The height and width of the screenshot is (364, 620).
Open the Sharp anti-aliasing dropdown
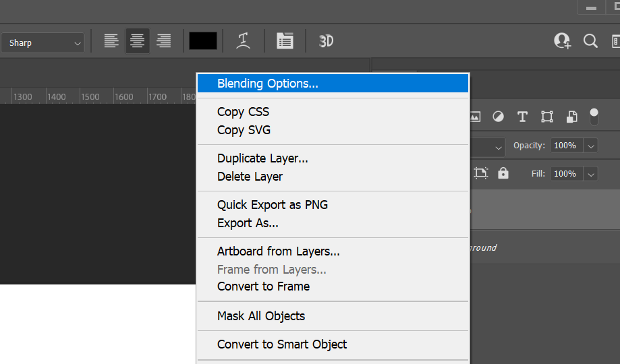[x=45, y=42]
